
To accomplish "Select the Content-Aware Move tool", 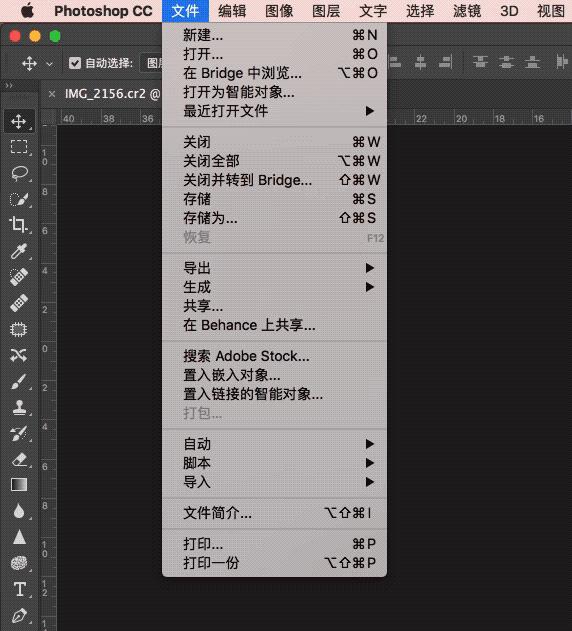I will (x=19, y=355).
